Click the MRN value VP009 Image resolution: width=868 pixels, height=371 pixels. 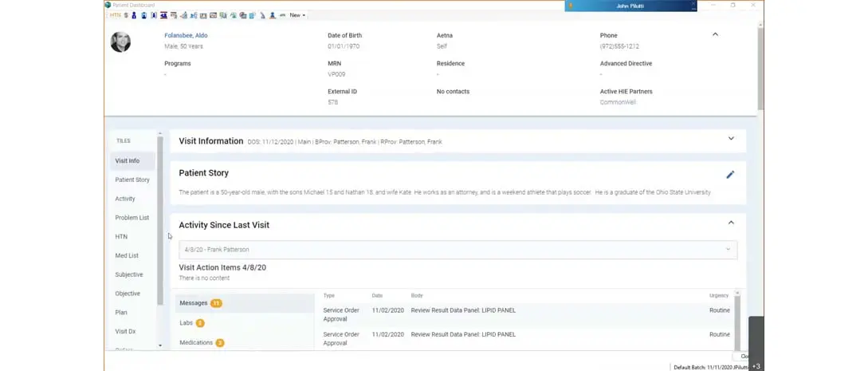point(336,74)
